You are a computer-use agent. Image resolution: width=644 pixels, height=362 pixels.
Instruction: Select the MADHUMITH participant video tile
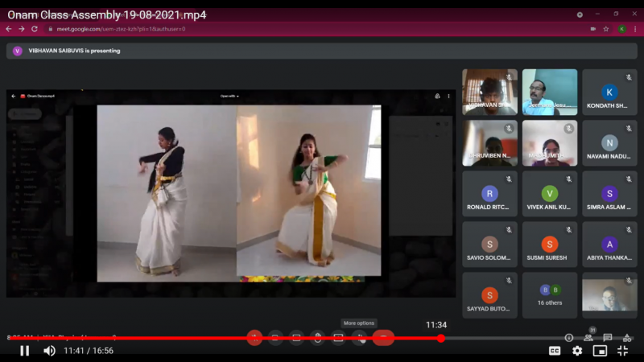(x=550, y=143)
